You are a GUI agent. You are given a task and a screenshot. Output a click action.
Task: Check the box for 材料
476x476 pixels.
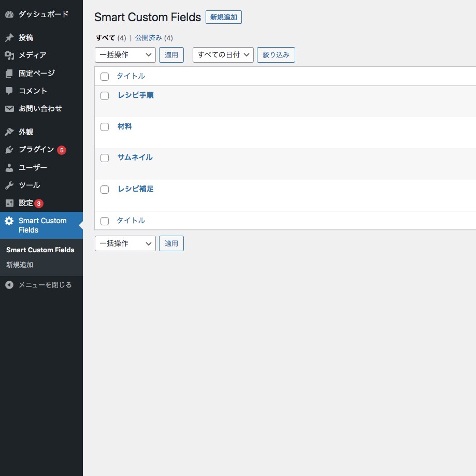tap(105, 126)
